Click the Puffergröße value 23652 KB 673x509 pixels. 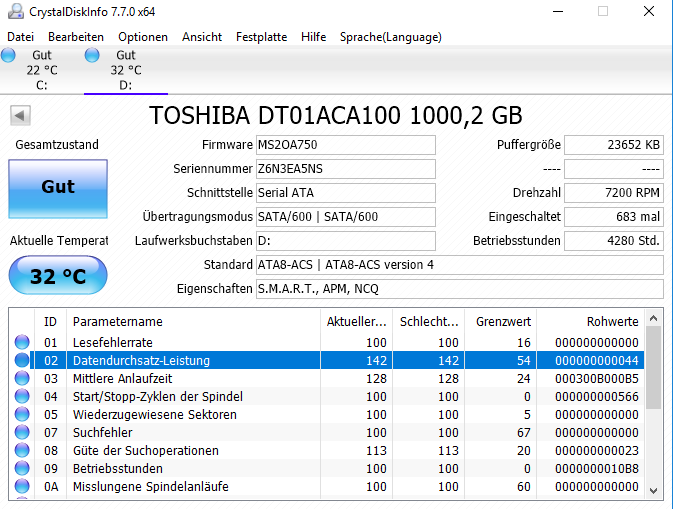coord(614,145)
